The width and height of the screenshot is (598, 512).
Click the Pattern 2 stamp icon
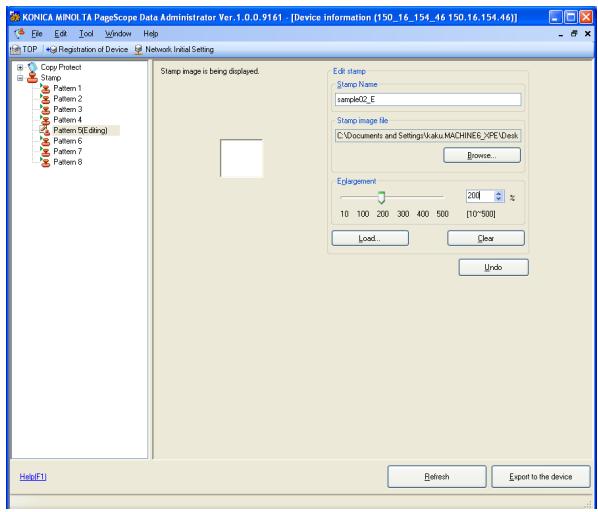[45, 99]
